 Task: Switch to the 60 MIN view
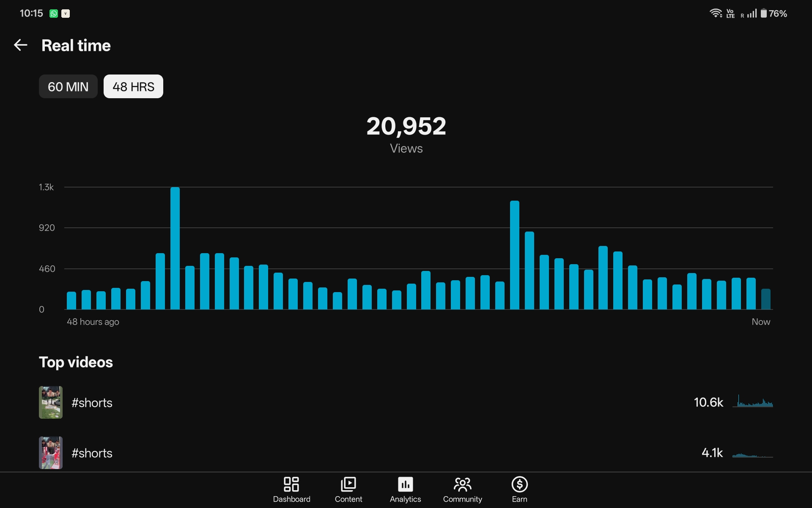[x=68, y=86]
